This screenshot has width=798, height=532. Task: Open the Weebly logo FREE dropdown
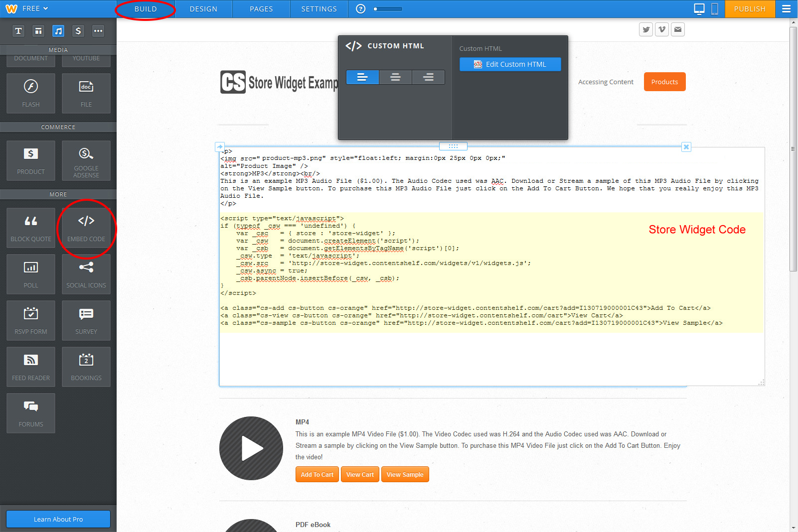pos(27,8)
